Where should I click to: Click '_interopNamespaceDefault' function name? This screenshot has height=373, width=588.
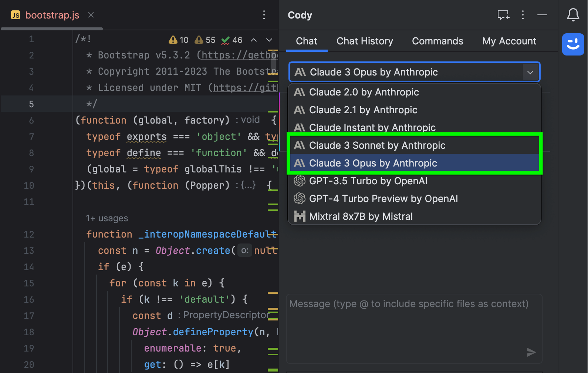coord(207,234)
